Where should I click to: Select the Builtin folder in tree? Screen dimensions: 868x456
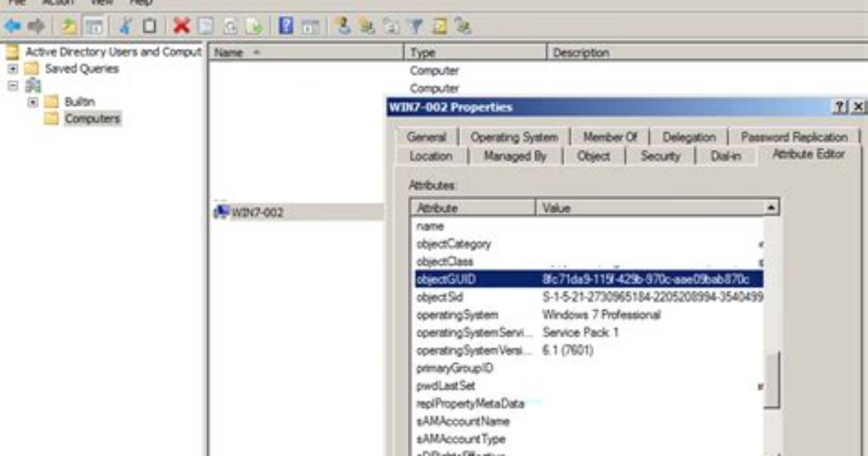[80, 102]
